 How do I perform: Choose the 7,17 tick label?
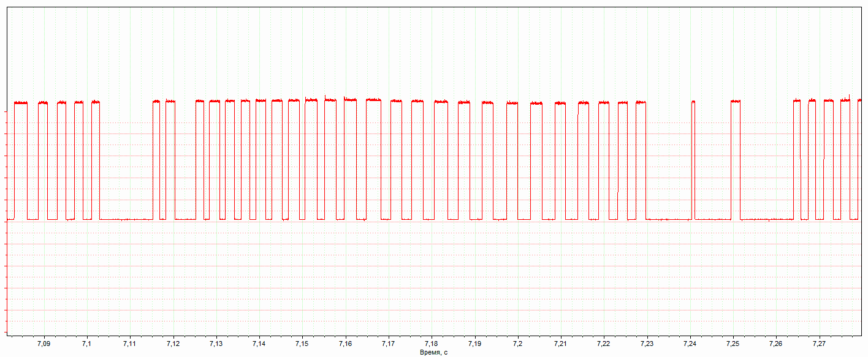pos(388,345)
